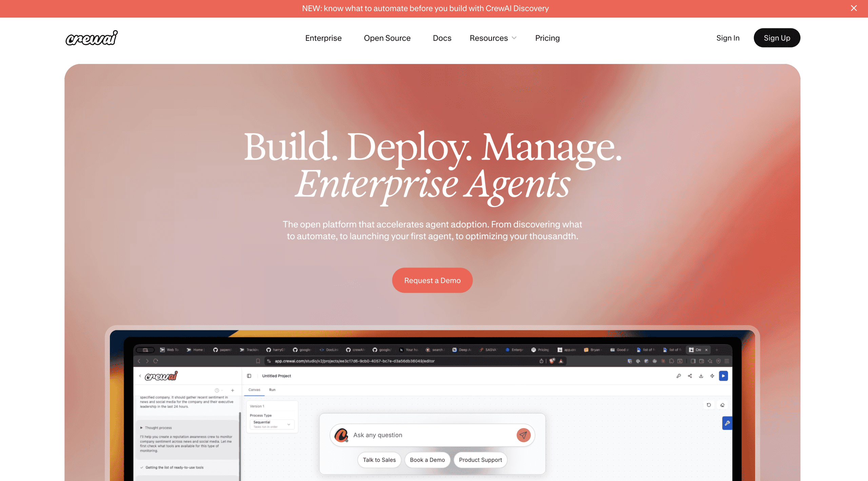Open the puzzle-piece Extensions icon
Image resolution: width=868 pixels, height=481 pixels.
point(671,361)
